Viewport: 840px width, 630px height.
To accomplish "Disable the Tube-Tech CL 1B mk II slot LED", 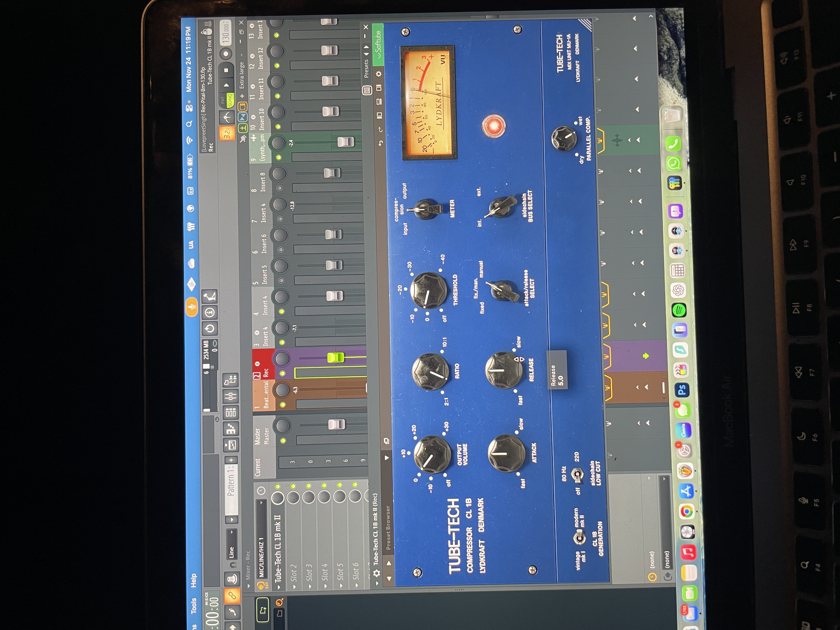I will click(277, 486).
